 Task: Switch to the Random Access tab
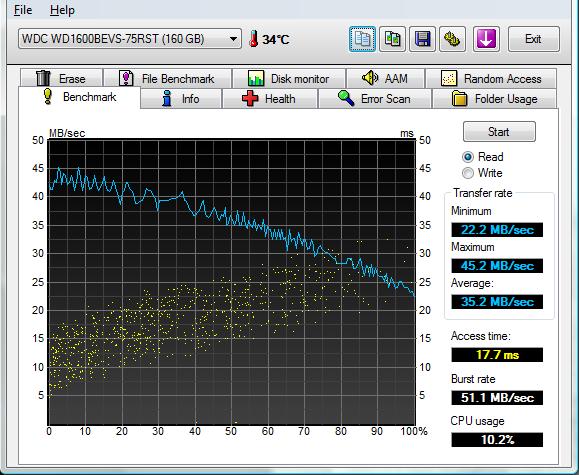(491, 78)
